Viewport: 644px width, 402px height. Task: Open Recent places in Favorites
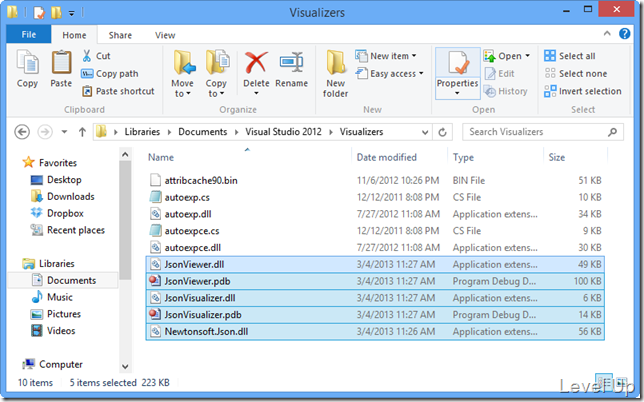coord(68,230)
